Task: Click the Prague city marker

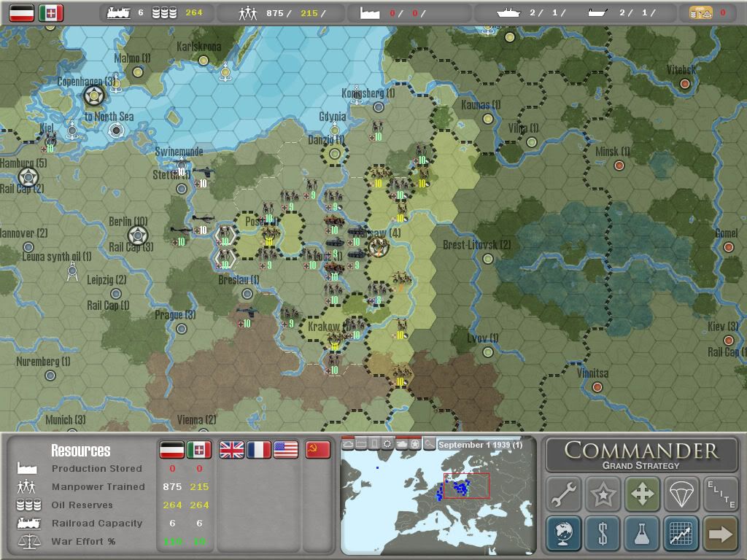Action: [x=182, y=329]
